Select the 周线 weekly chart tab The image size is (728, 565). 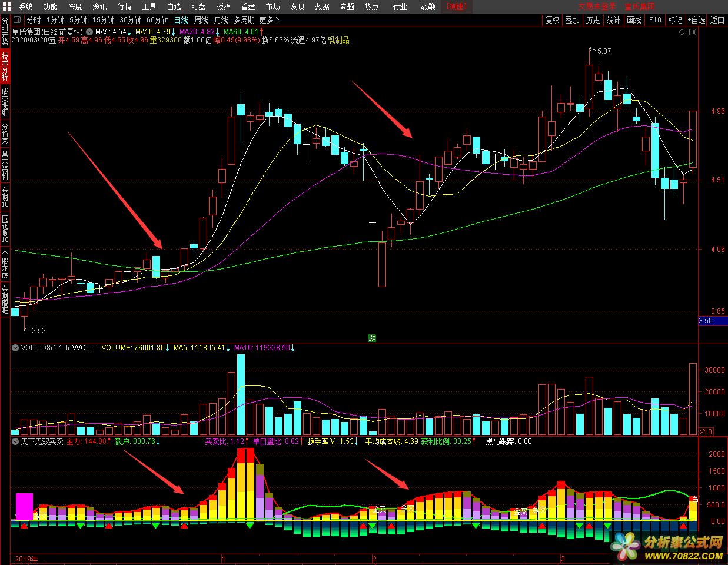click(201, 20)
